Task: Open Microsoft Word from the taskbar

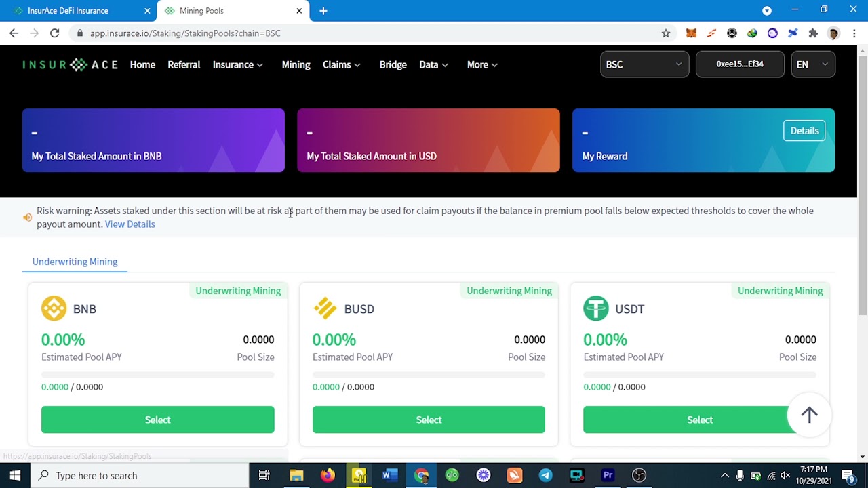Action: (x=390, y=475)
